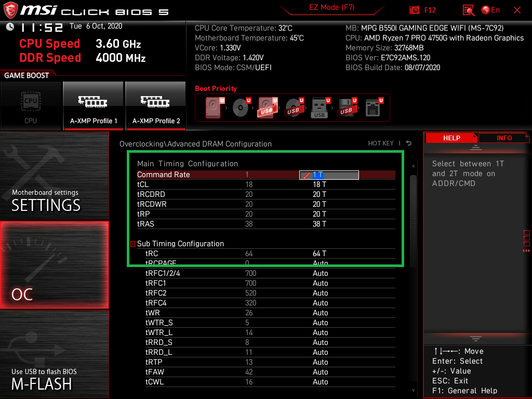
Task: Open the BIOS search magnifier icon
Action: tap(468, 10)
